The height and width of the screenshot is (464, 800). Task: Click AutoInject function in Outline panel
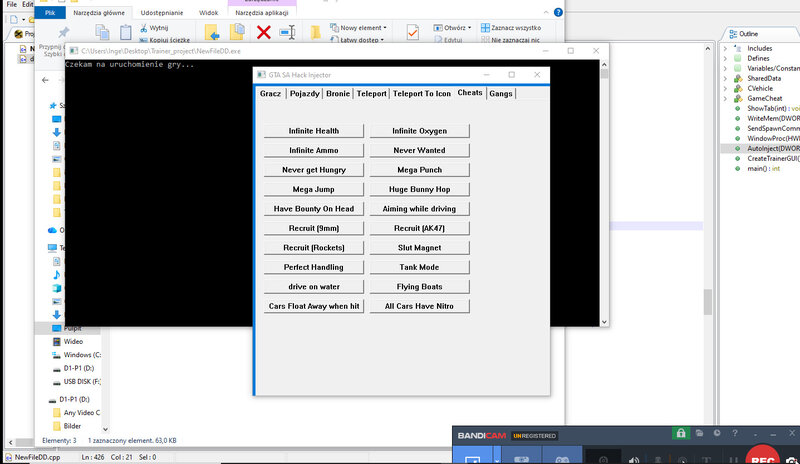pos(766,149)
